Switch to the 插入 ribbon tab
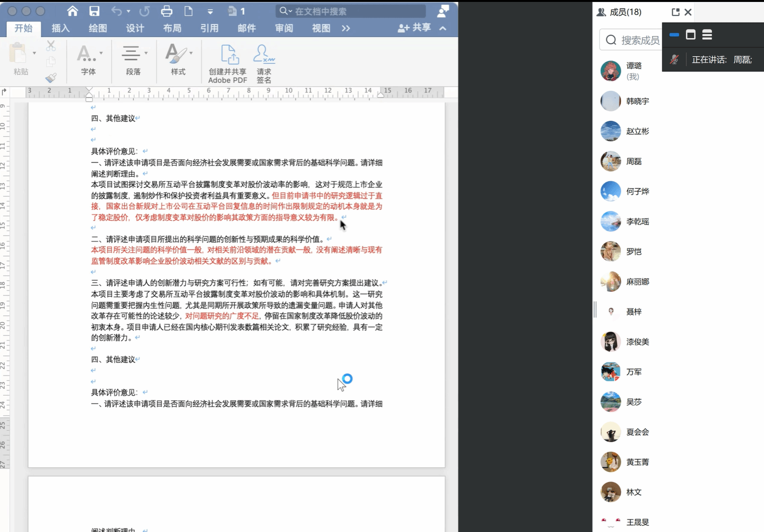This screenshot has width=764, height=532. [61, 28]
